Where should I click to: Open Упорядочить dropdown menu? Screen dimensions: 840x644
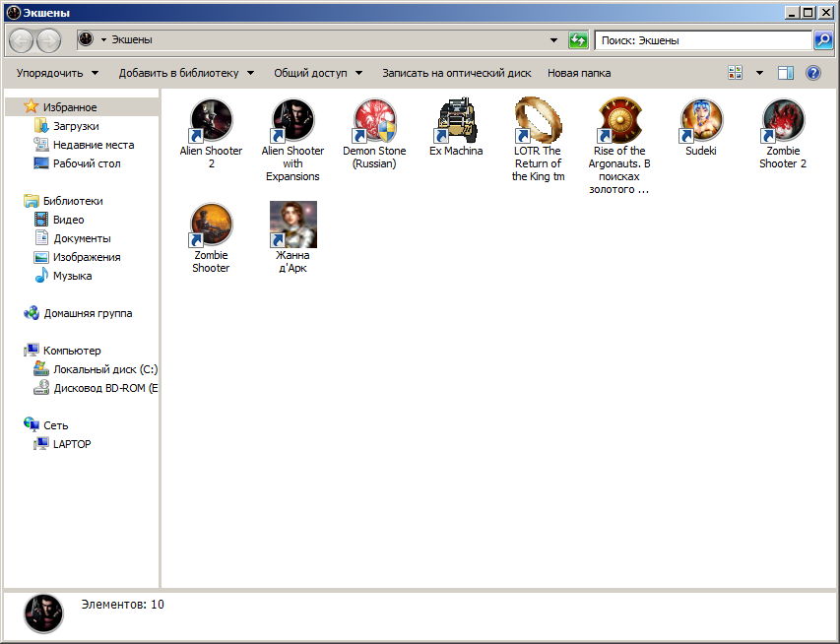tap(57, 73)
